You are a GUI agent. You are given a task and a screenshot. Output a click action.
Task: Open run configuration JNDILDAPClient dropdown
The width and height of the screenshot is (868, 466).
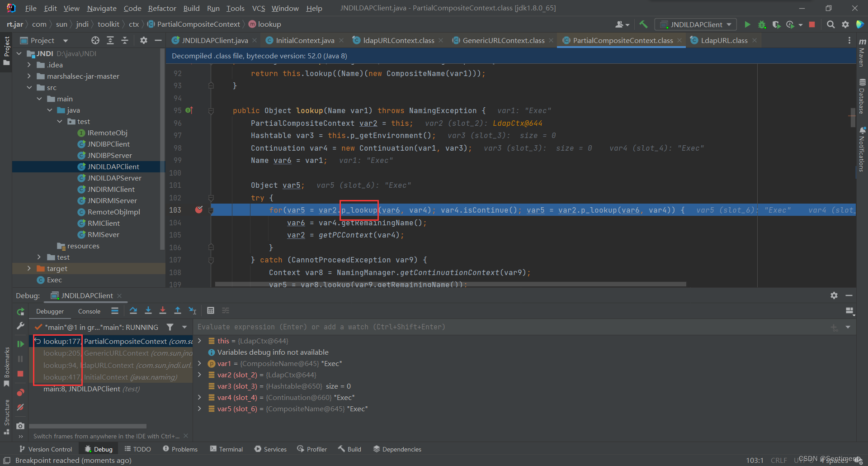click(x=696, y=24)
